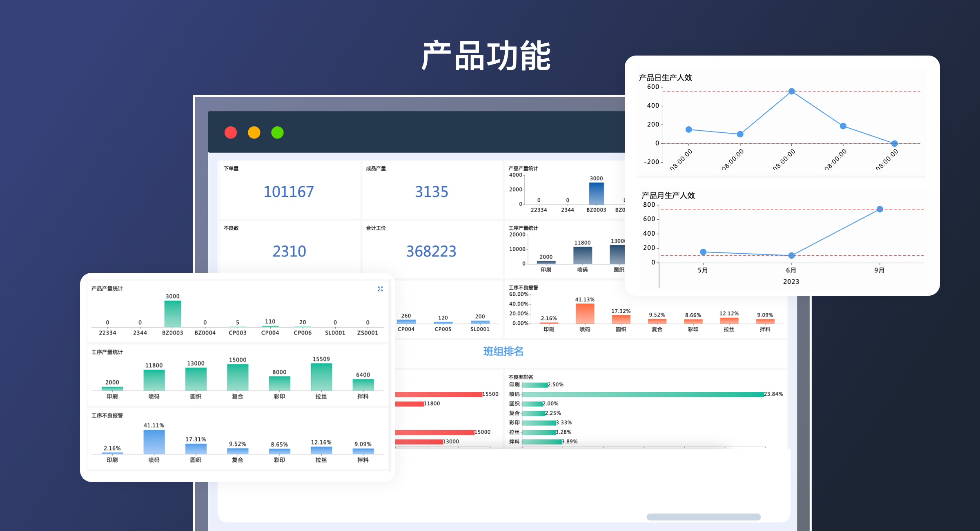Click the fullscreen expand icon on 产品产量统计 panel
The image size is (980, 531).
coord(380,289)
